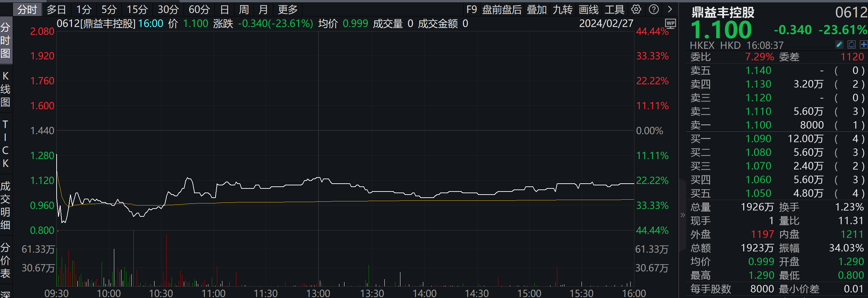Click the stock name 鼎益丰控股 in the quote panel
Viewport: 868px width, 298px height.
pos(723,13)
